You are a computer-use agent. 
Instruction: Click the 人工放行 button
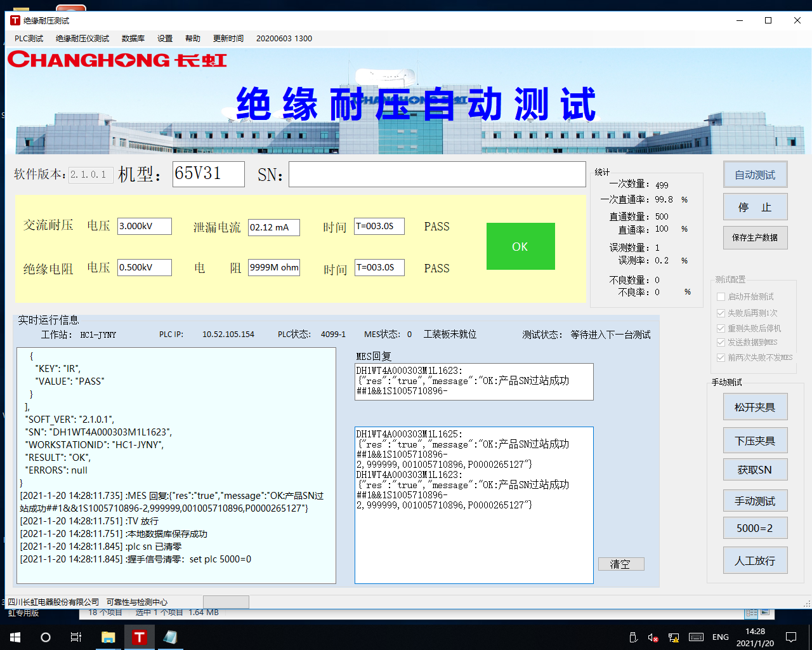coord(755,560)
